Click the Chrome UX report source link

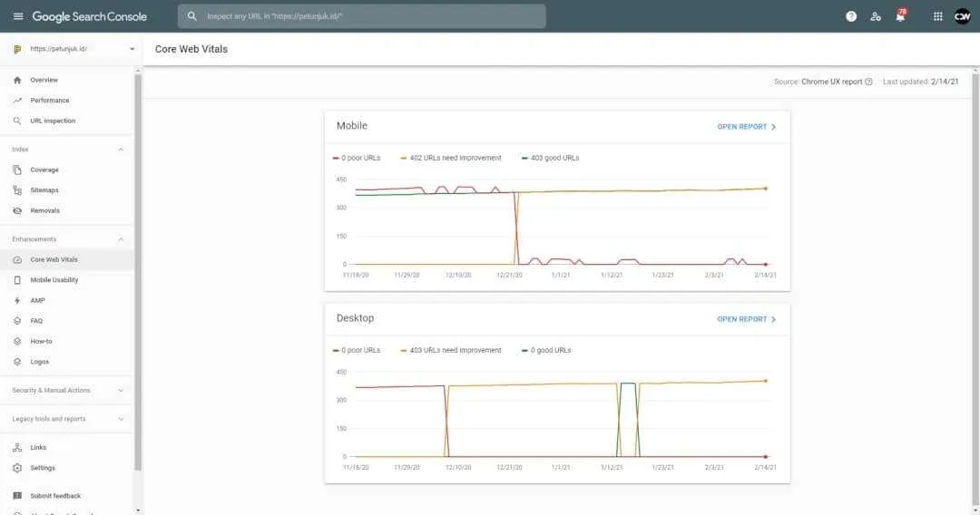pyautogui.click(x=831, y=82)
